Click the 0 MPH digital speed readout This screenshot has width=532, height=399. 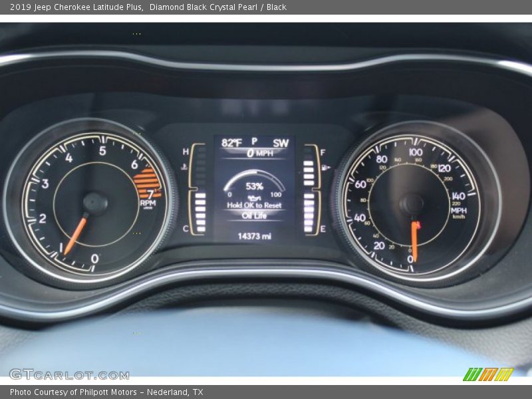tap(259, 154)
